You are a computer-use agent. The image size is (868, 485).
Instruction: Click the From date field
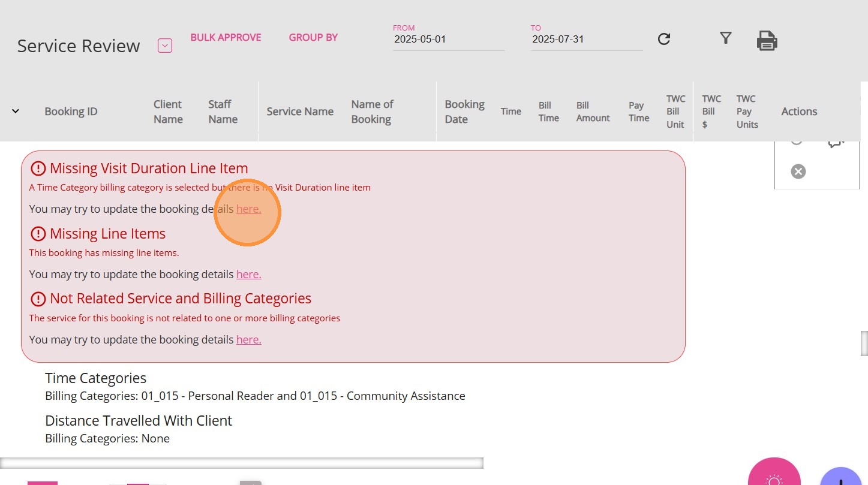[449, 40]
